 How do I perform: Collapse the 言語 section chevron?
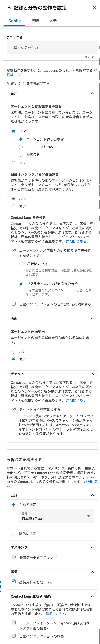point(92,495)
